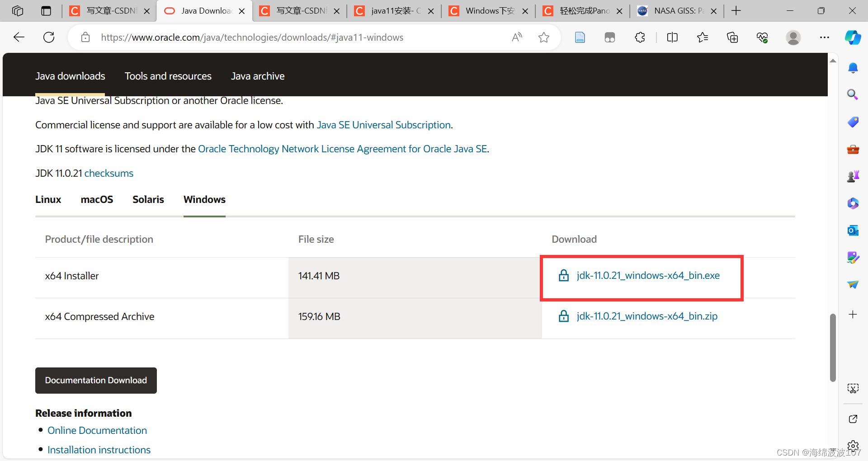Click the x64 Compressed Archive description
Image resolution: width=868 pixels, height=461 pixels.
(x=99, y=316)
